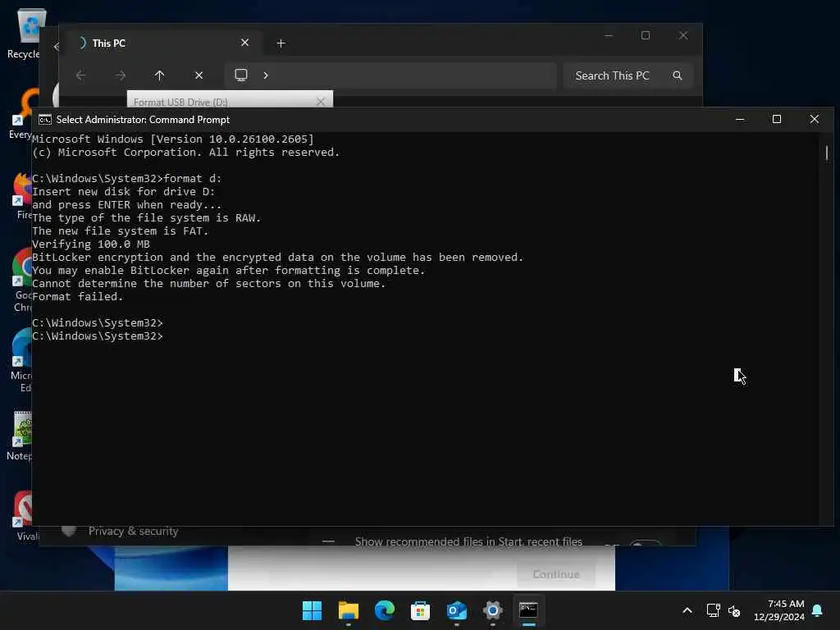The height and width of the screenshot is (630, 840).
Task: Select the Notepad++ desktop shortcut
Action: click(21, 436)
